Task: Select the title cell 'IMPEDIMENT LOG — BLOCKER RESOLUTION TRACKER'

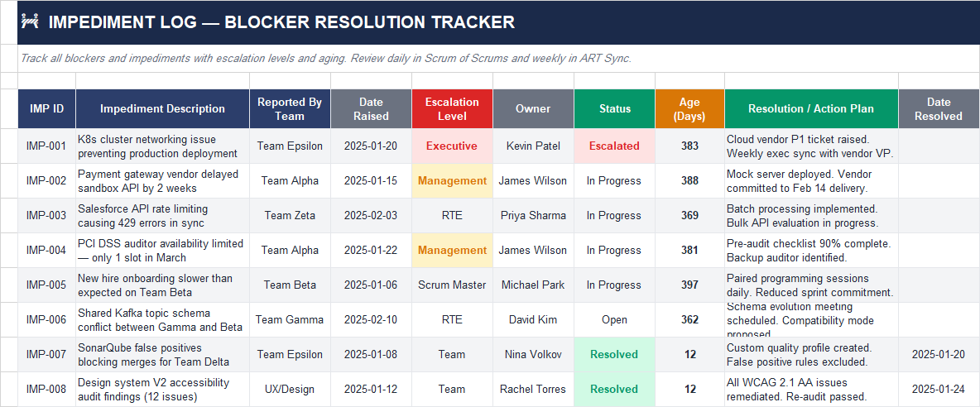Action: 499,22
